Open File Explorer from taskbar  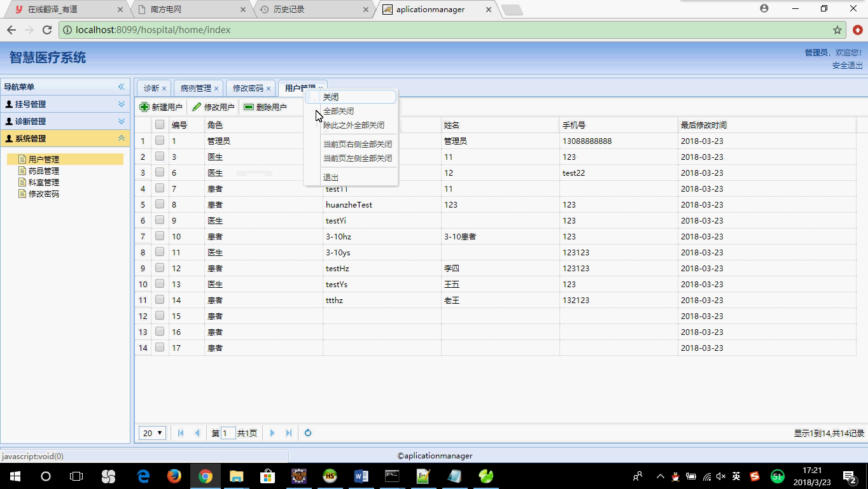[x=236, y=476]
